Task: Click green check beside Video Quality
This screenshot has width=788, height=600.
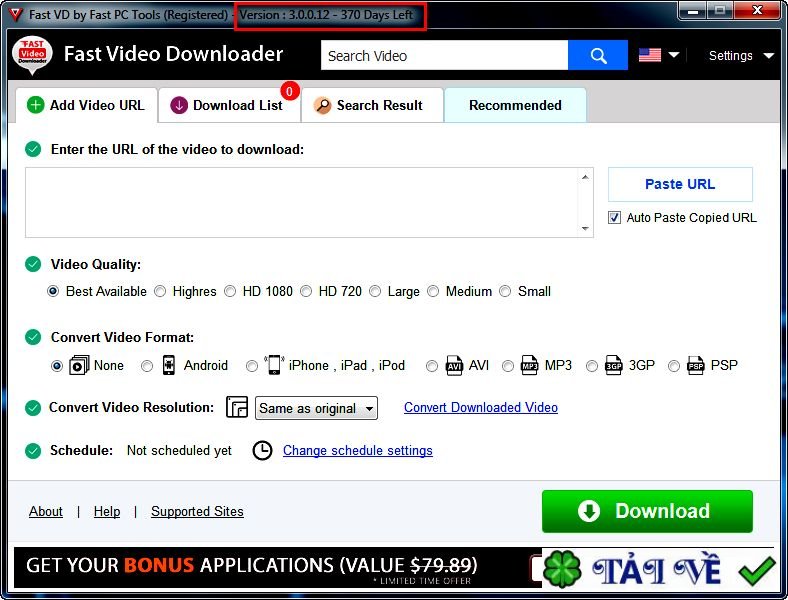Action: pyautogui.click(x=33, y=264)
